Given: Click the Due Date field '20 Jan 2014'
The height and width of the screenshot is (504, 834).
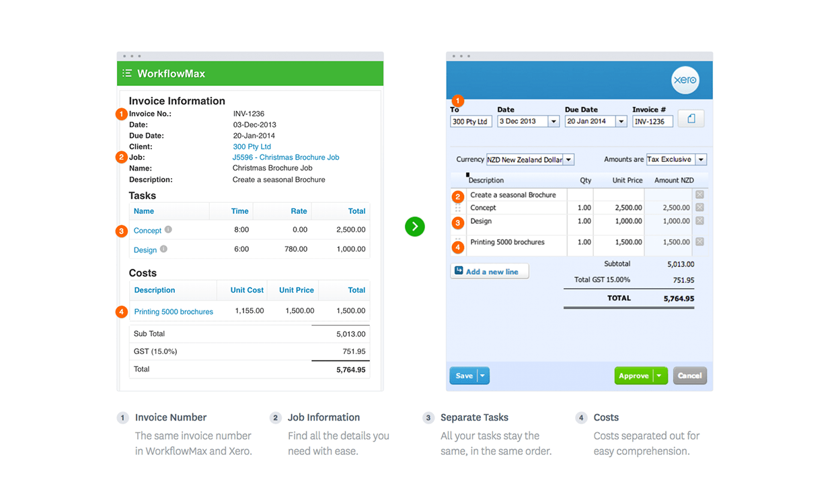Looking at the screenshot, I should (x=591, y=122).
